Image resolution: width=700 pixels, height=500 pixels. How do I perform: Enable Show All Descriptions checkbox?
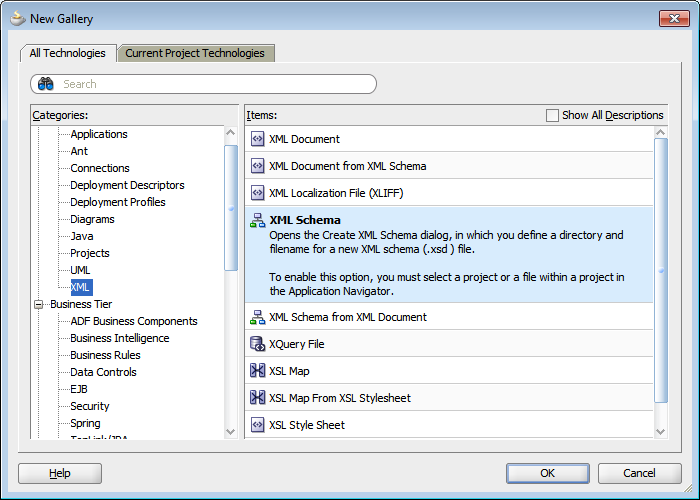552,116
